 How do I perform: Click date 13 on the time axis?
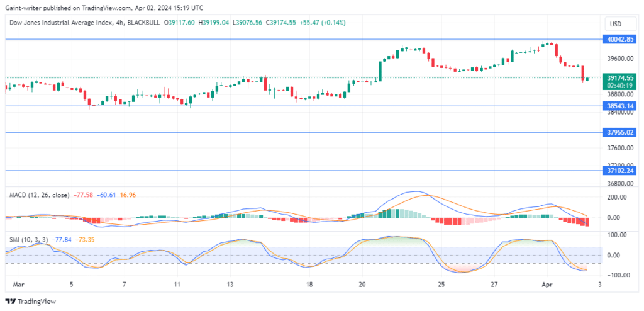coord(230,285)
